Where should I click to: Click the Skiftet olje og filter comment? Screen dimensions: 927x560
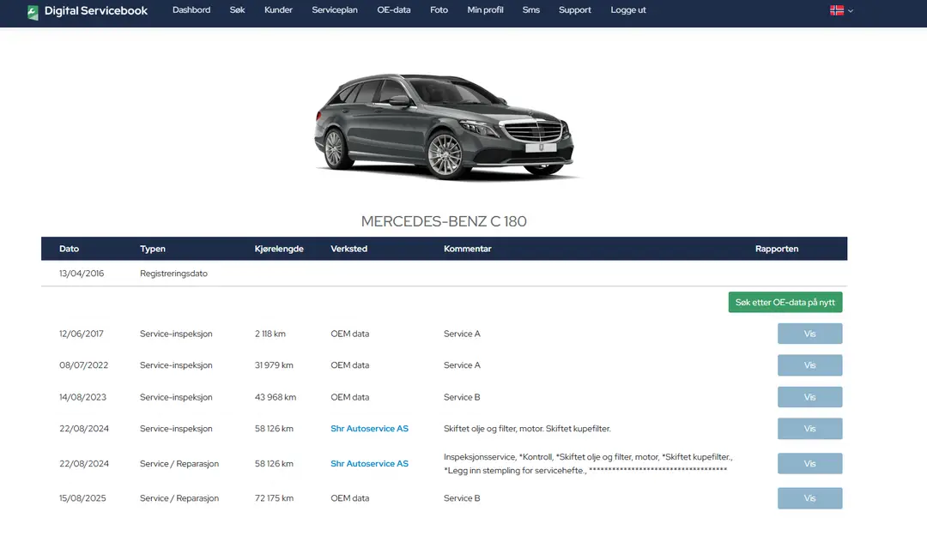pyautogui.click(x=527, y=428)
